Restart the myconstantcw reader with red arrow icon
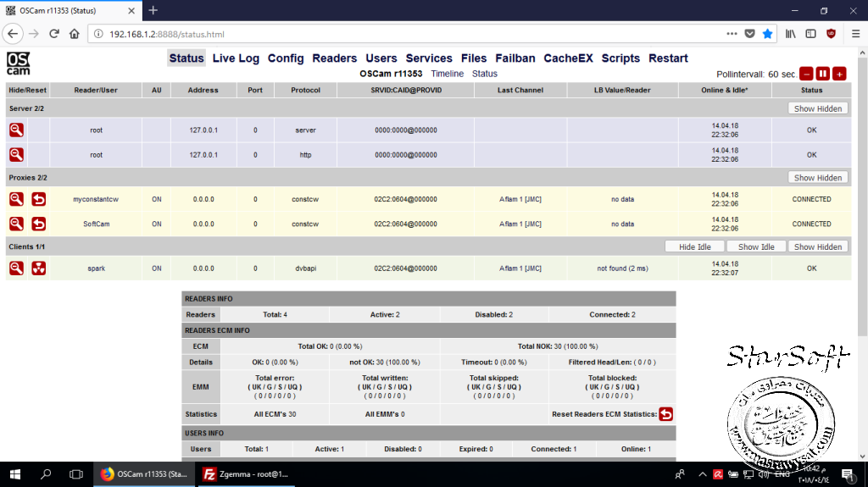868x487 pixels. point(39,199)
